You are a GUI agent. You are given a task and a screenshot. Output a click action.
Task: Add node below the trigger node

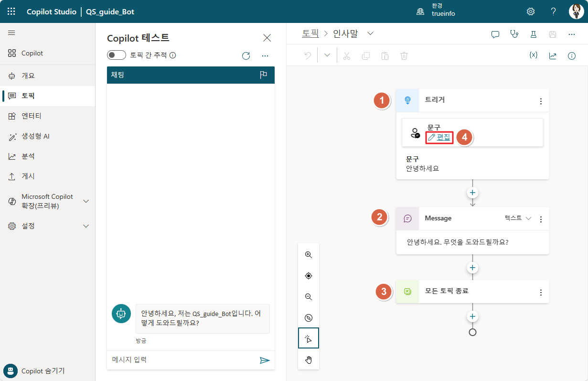(x=472, y=193)
